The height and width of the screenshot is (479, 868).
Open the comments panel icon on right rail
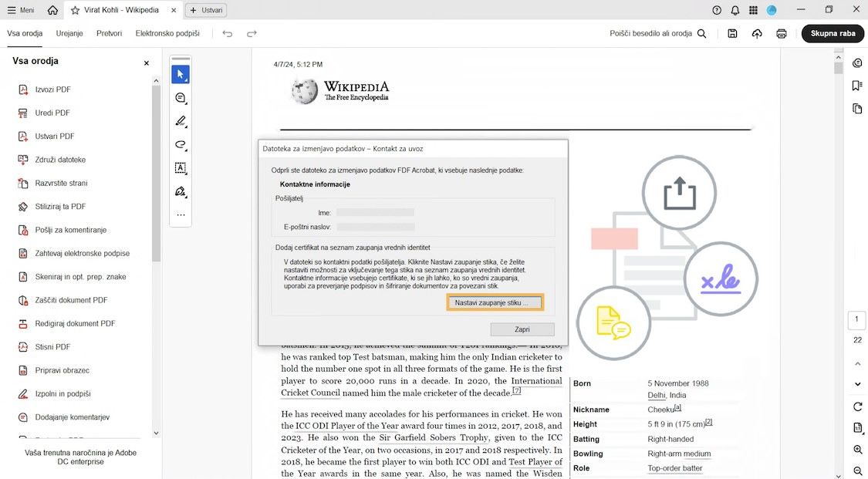857,63
